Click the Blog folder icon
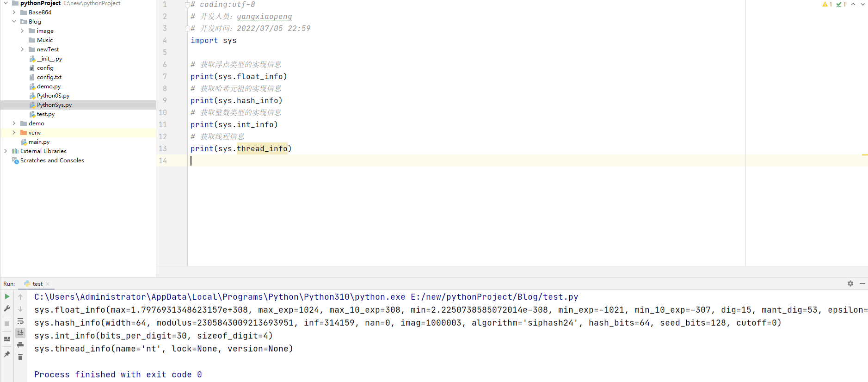The width and height of the screenshot is (868, 382). [24, 22]
